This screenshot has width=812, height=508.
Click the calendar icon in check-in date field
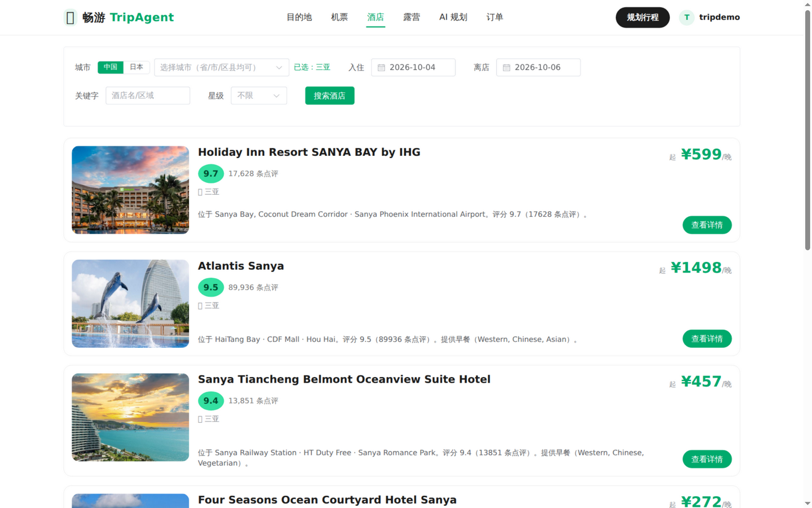(381, 68)
